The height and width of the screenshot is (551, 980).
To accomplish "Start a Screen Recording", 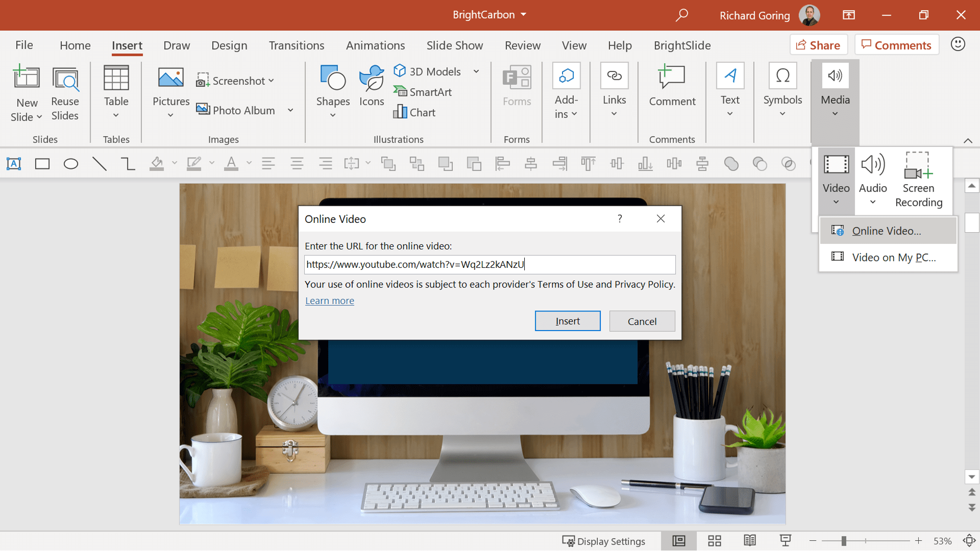I will coord(918,181).
